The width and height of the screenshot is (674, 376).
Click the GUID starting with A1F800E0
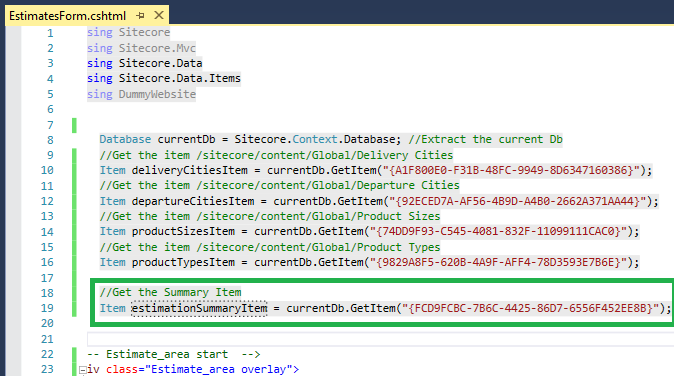pos(511,171)
